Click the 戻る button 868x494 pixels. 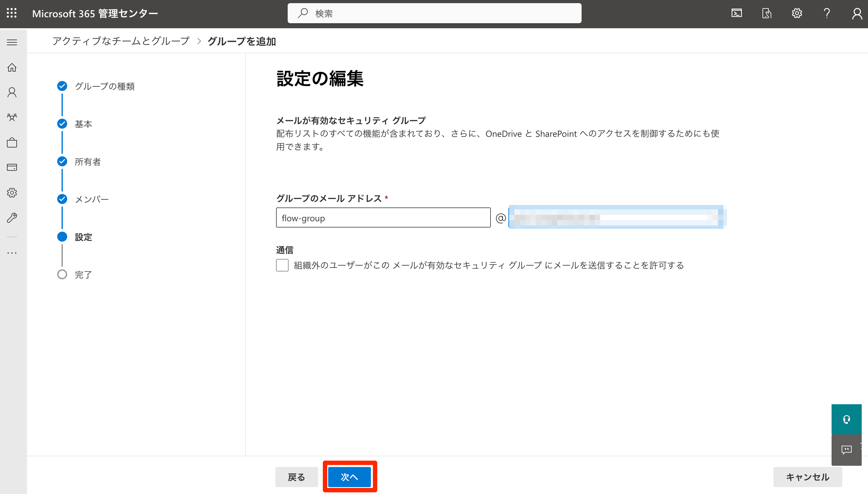(x=296, y=477)
